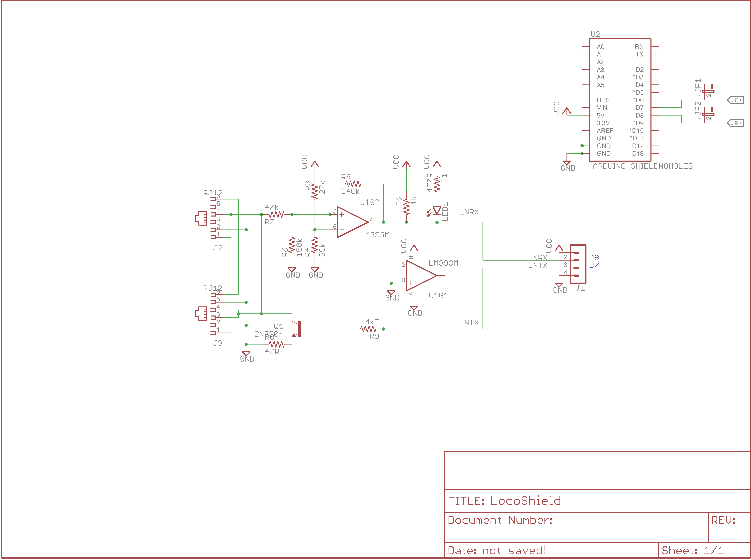The height and width of the screenshot is (560, 751).
Task: Select resistor R7 47k symbol
Action: [277, 215]
